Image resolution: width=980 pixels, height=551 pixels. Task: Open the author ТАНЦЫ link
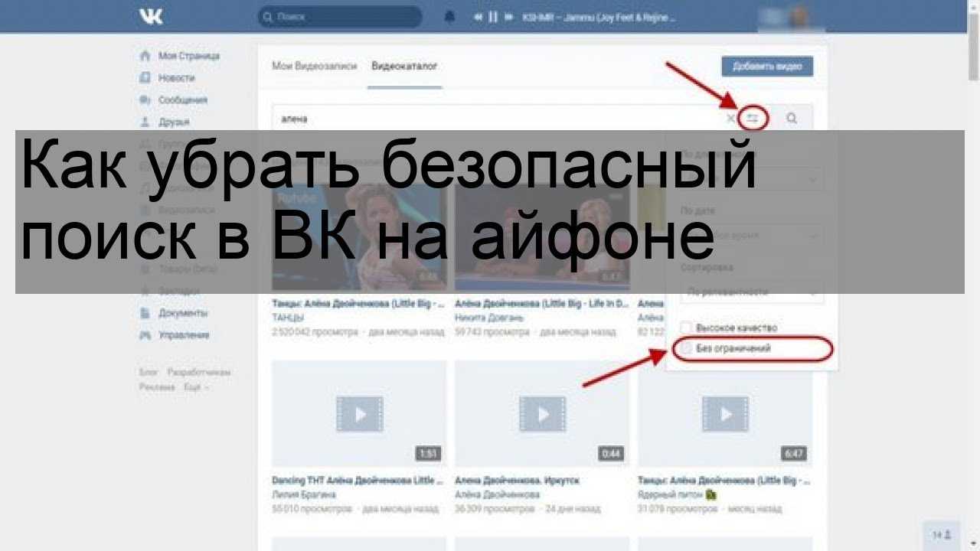[x=288, y=318]
